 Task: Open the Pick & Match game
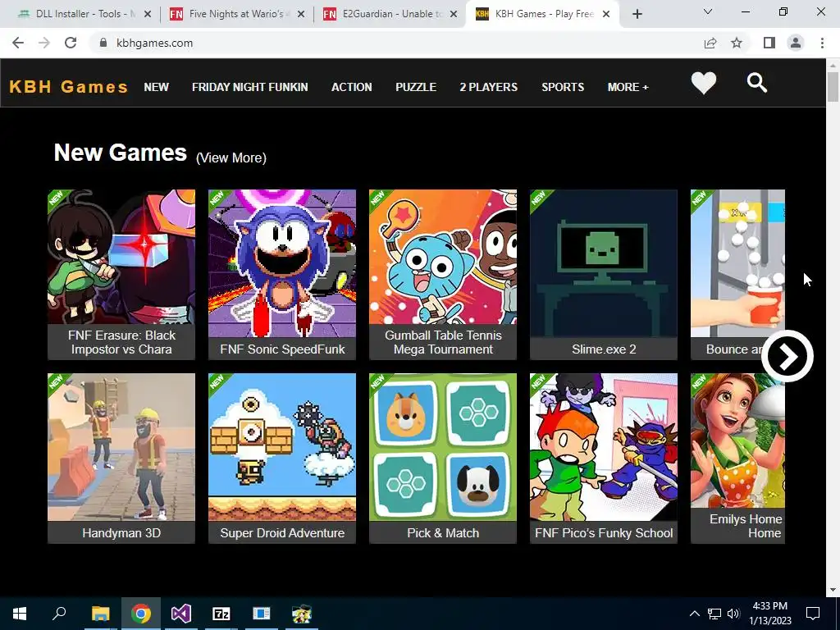443,459
